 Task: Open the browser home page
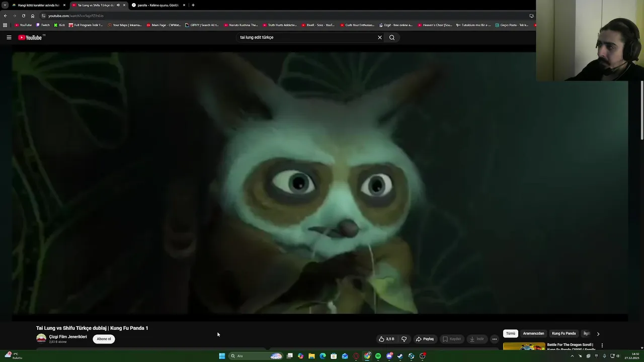(x=33, y=16)
